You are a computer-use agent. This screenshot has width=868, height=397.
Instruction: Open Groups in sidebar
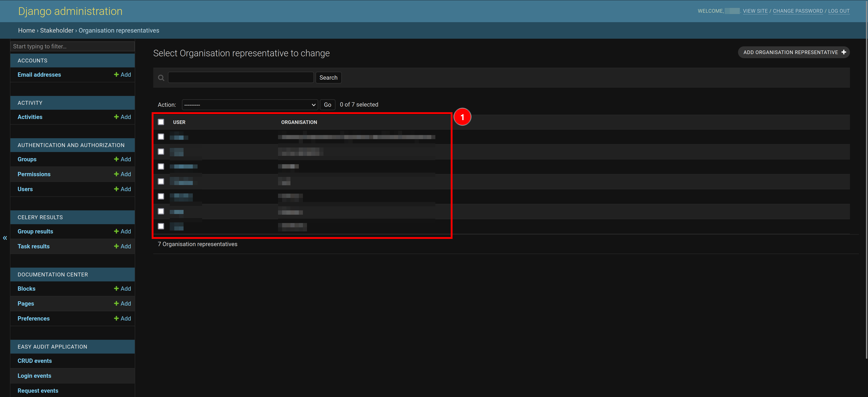(x=27, y=159)
